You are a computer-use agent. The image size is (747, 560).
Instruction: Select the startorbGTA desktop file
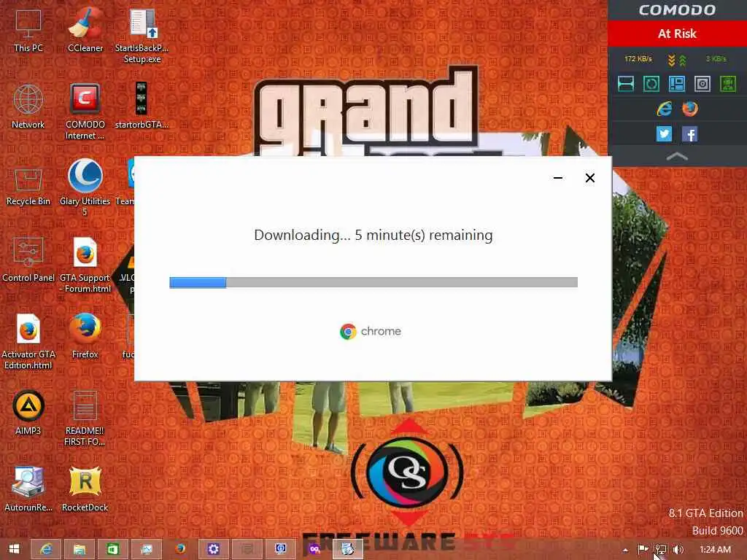click(142, 106)
